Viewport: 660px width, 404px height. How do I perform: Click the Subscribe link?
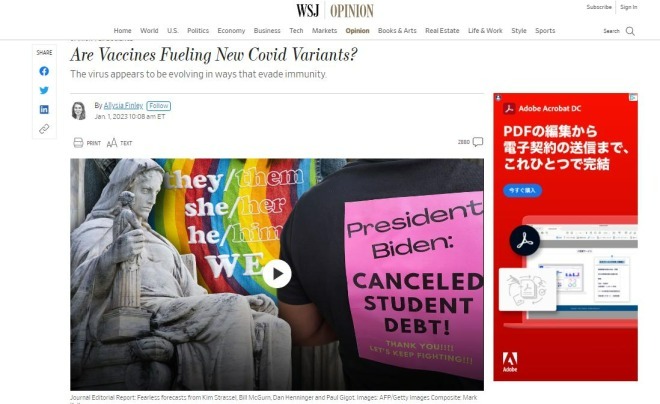click(x=599, y=7)
